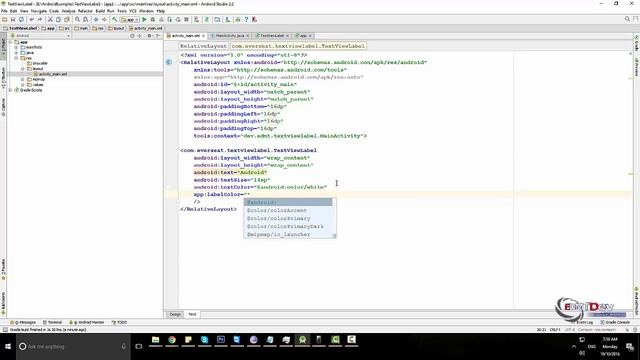Expand the manifests folder

click(17, 47)
